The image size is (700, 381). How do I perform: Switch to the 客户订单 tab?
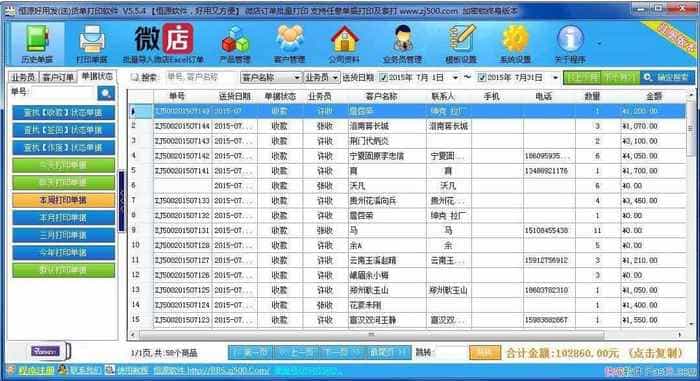click(58, 77)
